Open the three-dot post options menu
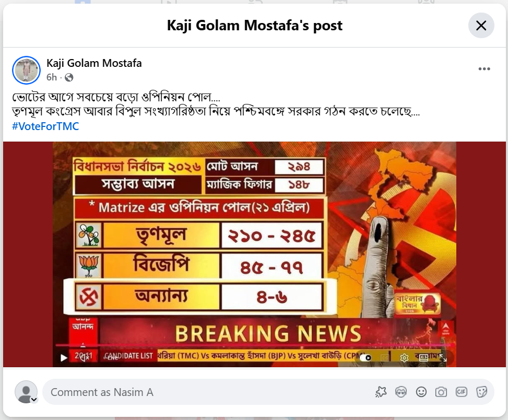The height and width of the screenshot is (420, 508). point(484,69)
